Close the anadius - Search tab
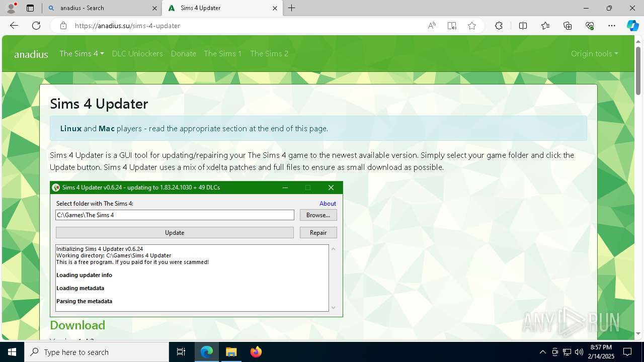Viewport: 644px width, 362px height. [154, 8]
